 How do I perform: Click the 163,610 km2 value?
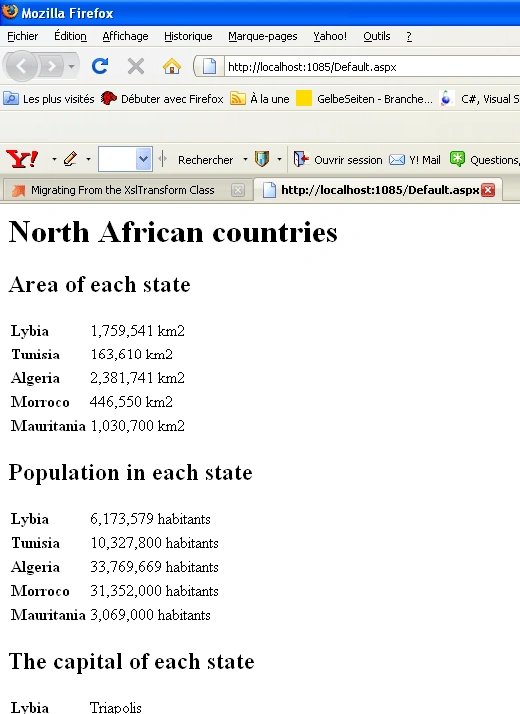coord(132,354)
